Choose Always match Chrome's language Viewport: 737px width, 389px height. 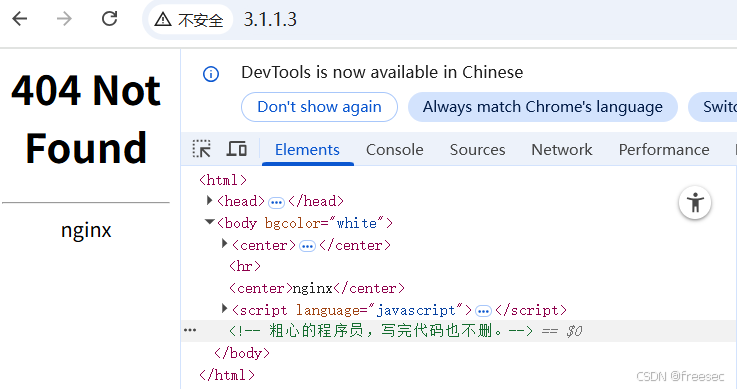tap(543, 107)
